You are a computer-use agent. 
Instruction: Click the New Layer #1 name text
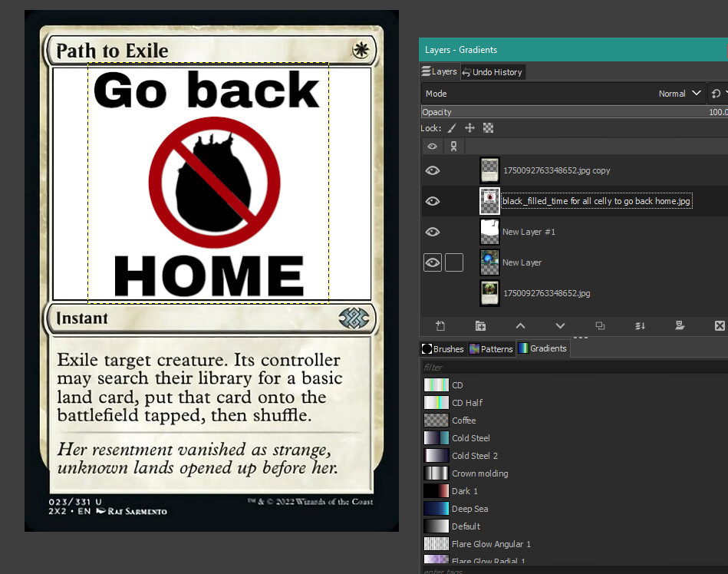529,232
